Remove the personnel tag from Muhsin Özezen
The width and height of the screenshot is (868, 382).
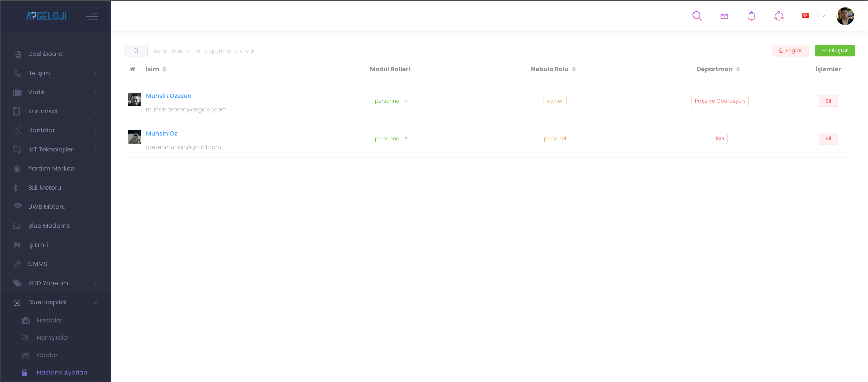click(406, 101)
